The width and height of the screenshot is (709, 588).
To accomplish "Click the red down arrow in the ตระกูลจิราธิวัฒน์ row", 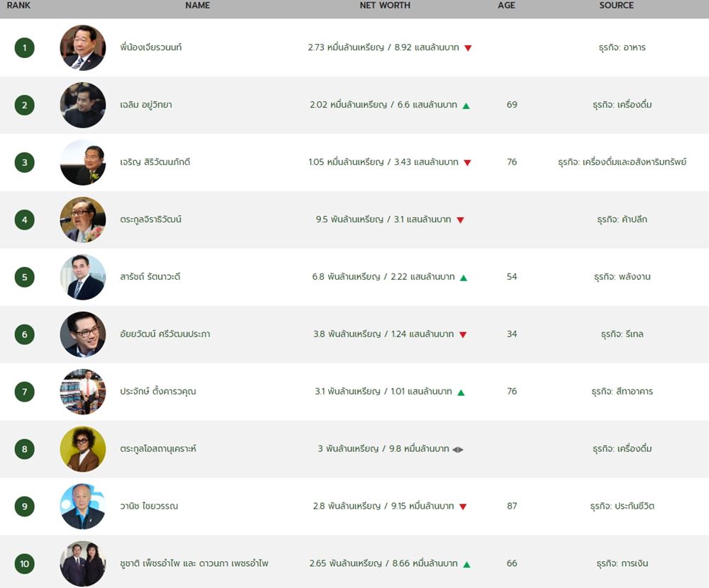I will (460, 220).
